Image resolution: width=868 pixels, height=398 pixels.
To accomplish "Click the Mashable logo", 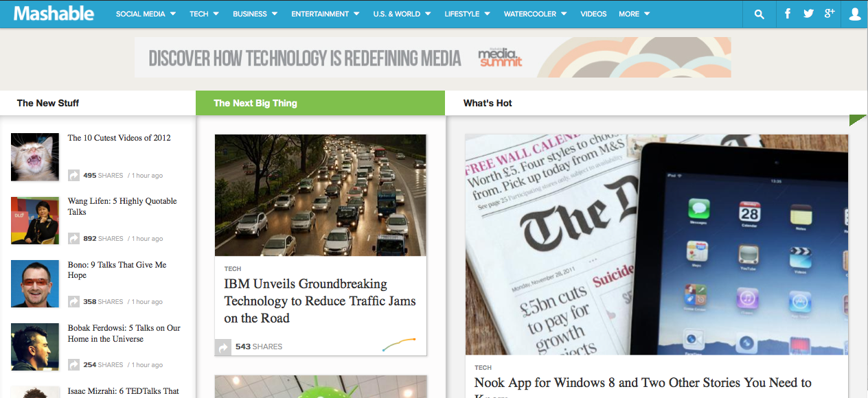I will pyautogui.click(x=54, y=14).
